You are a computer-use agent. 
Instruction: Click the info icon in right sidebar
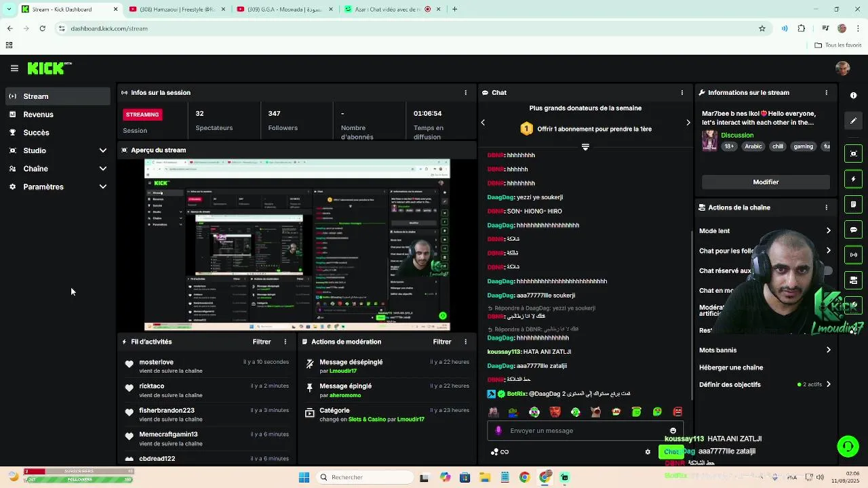pyautogui.click(x=854, y=96)
